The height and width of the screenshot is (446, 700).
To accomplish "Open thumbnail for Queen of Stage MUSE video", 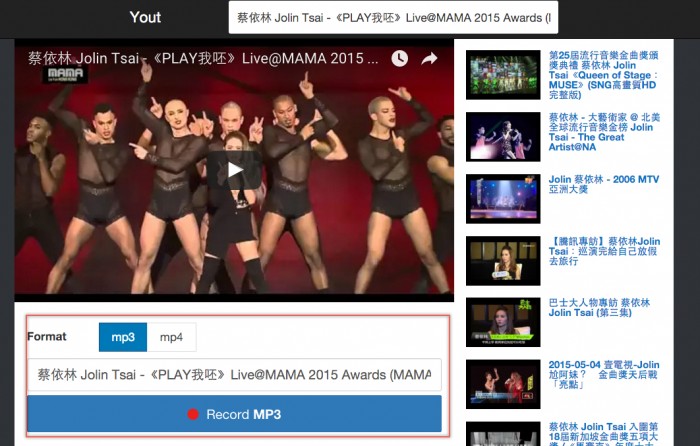I will pyautogui.click(x=503, y=75).
